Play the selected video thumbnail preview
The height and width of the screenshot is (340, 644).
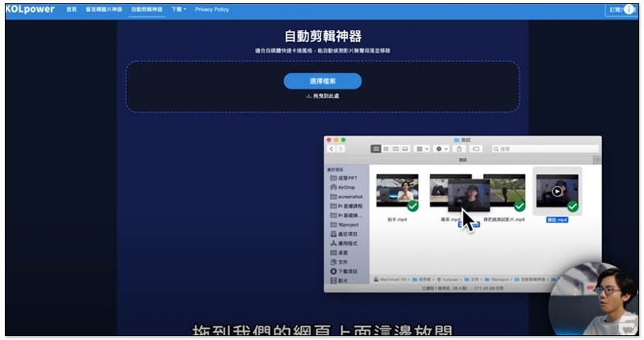pyautogui.click(x=557, y=191)
